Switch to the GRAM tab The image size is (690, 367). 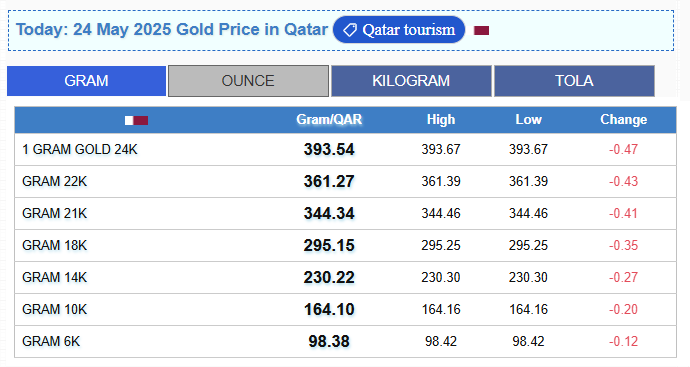[86, 81]
